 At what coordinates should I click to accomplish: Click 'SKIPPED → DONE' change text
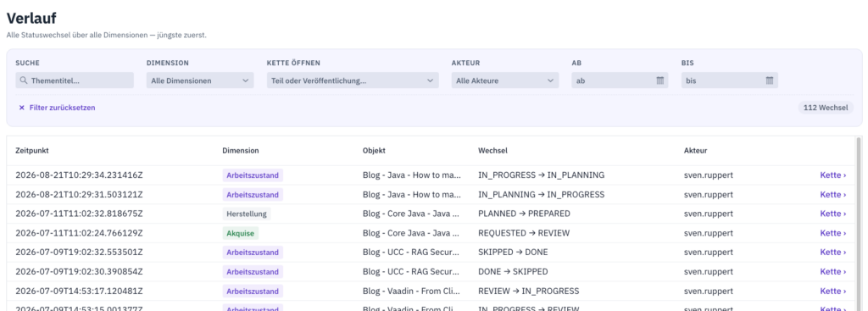click(x=513, y=253)
